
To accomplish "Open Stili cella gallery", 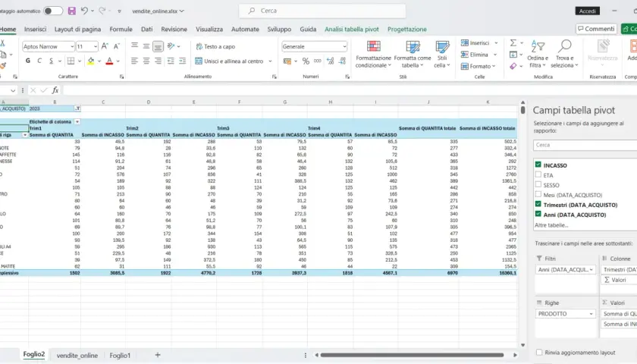I will (442, 55).
